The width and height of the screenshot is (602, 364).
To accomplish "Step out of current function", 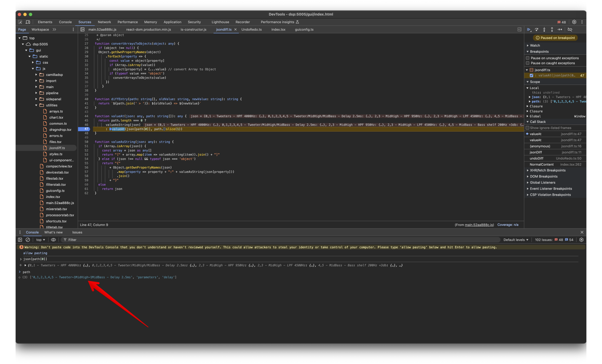I will [552, 29].
